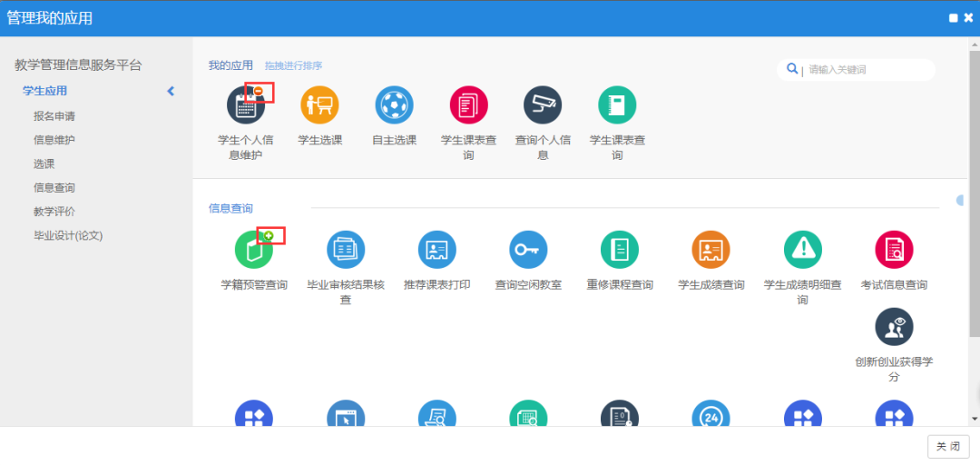Image resolution: width=980 pixels, height=465 pixels.
Task: Click the 信息查询 section heading
Action: 230,208
